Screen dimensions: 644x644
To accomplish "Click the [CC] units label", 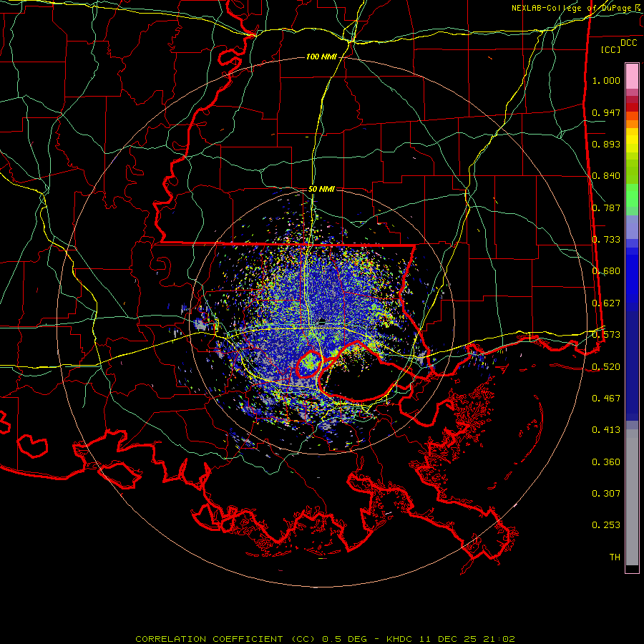I will [611, 49].
